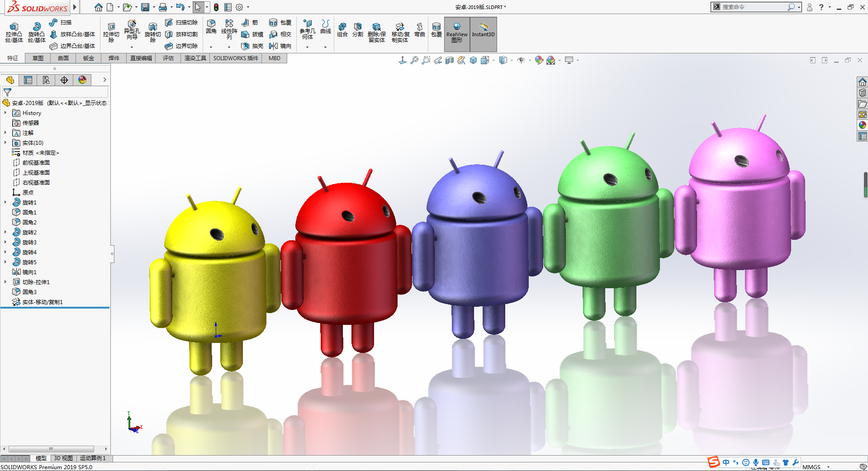Open the 评估 (Evaluate) tab
Image resolution: width=868 pixels, height=471 pixels.
pyautogui.click(x=168, y=58)
